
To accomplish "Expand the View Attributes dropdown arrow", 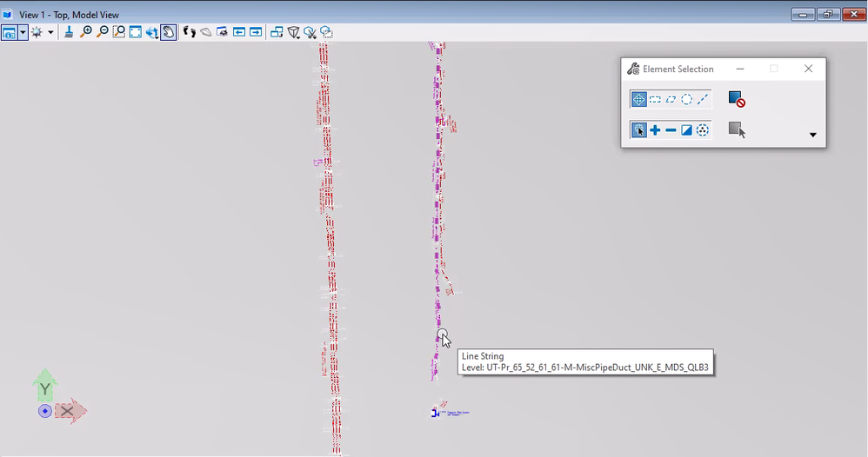I will tap(23, 33).
